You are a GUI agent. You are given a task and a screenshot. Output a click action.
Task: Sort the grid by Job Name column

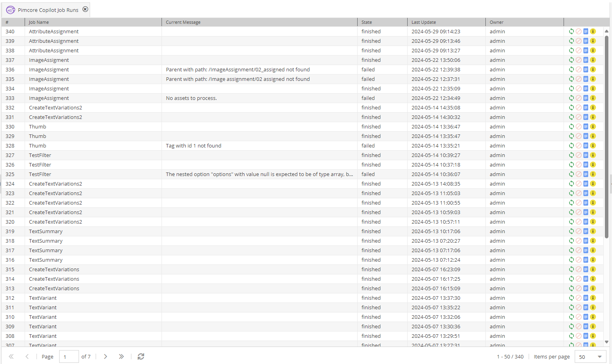38,22
